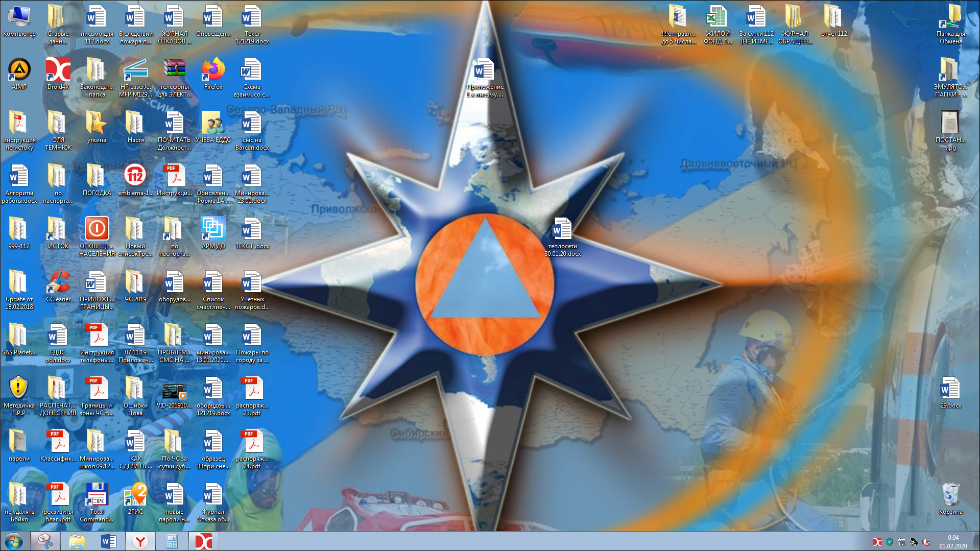Open Журнал Отказа об... document

coord(213,502)
